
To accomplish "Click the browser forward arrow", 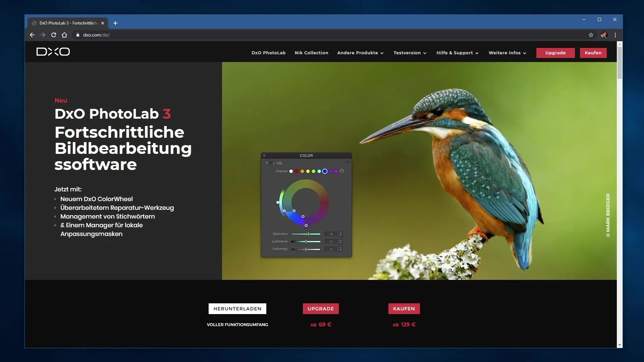I will click(x=43, y=35).
